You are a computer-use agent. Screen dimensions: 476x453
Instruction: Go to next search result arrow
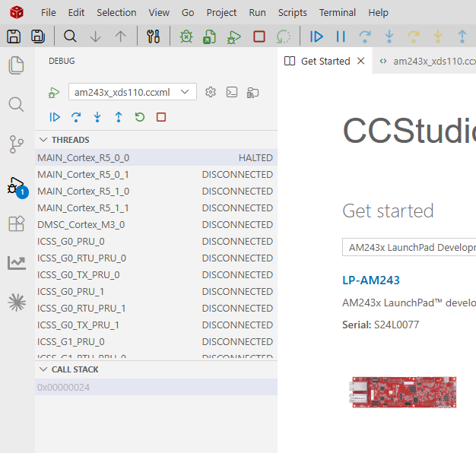pyautogui.click(x=95, y=36)
